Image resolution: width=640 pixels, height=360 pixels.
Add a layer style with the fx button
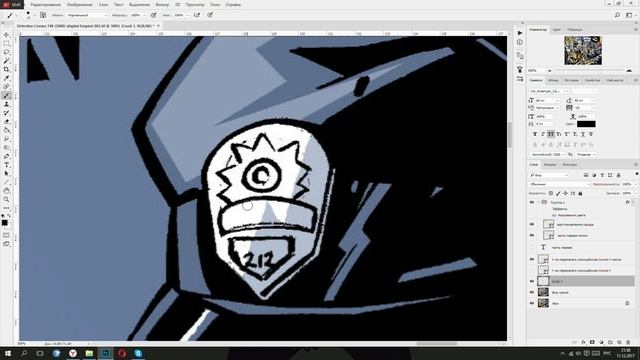[583, 342]
